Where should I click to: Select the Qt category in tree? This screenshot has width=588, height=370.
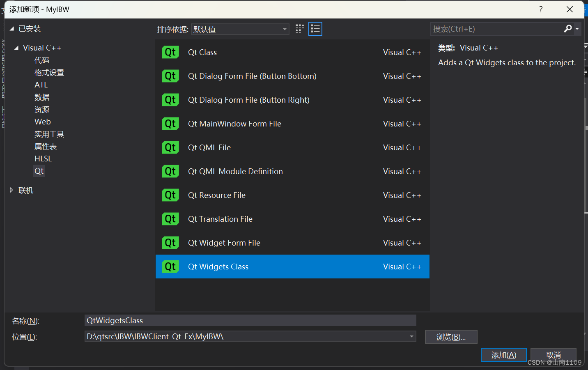click(x=39, y=171)
